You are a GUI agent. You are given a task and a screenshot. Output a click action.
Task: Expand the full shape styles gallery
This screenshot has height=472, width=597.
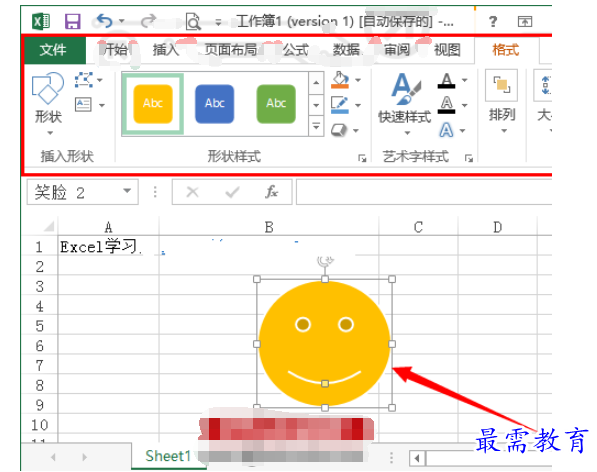click(316, 126)
